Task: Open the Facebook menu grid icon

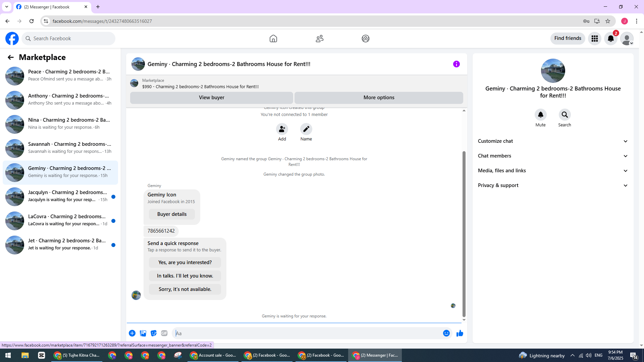Action: pos(594,39)
